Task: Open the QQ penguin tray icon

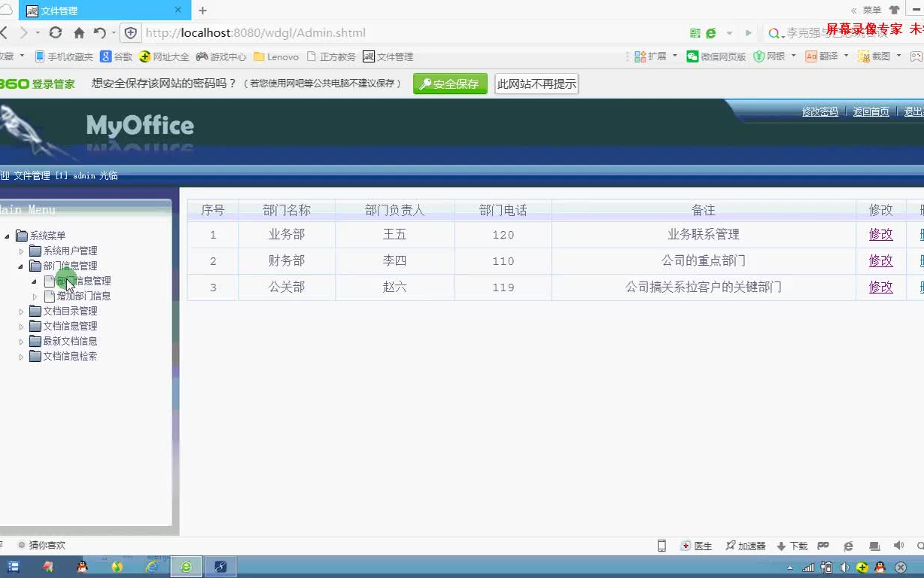Action: point(880,567)
